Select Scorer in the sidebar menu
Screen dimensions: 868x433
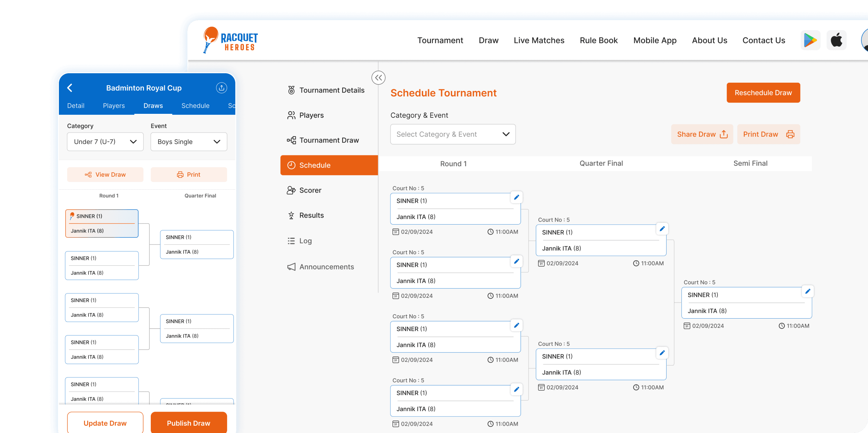310,190
